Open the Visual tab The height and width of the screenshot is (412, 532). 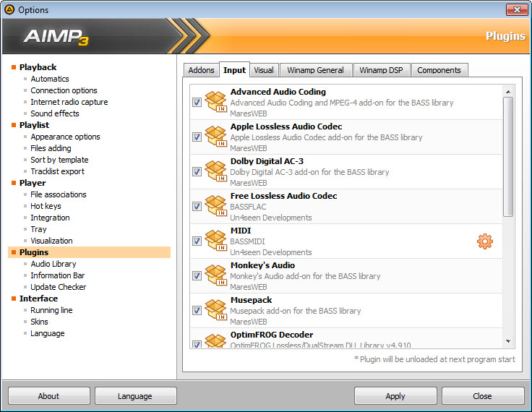point(264,70)
